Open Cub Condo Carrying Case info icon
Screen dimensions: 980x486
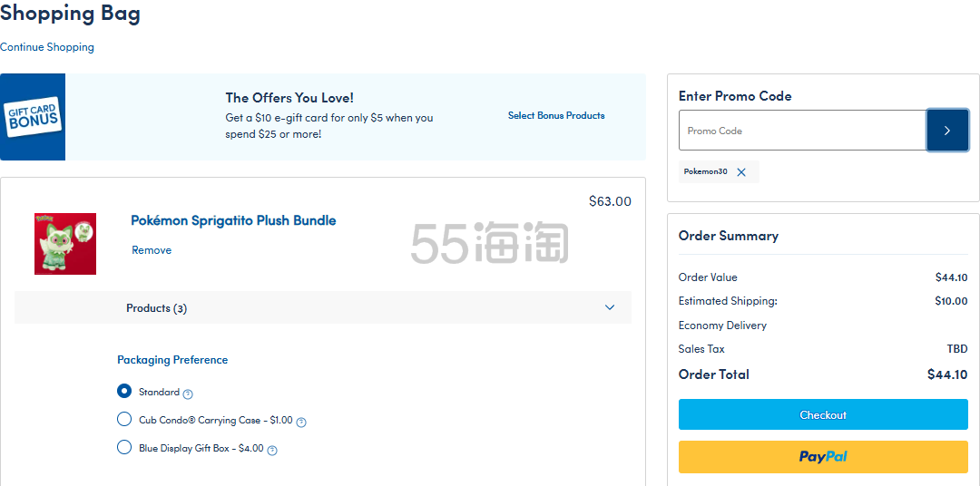tap(301, 422)
